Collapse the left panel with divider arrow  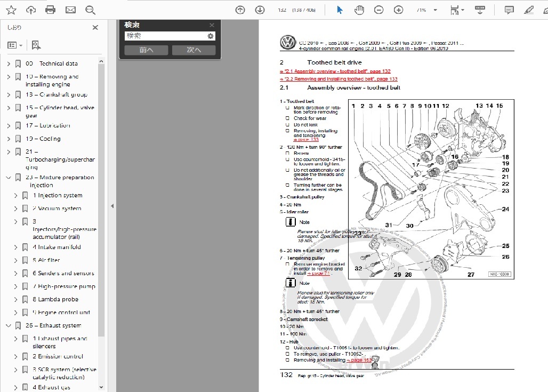coord(112,206)
